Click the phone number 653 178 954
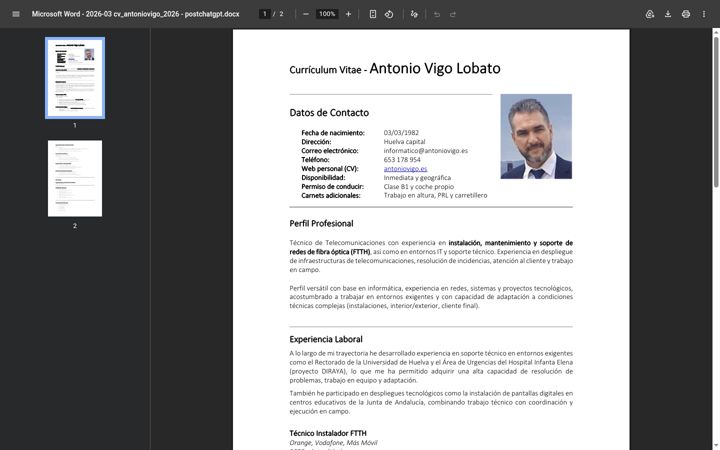 402,160
